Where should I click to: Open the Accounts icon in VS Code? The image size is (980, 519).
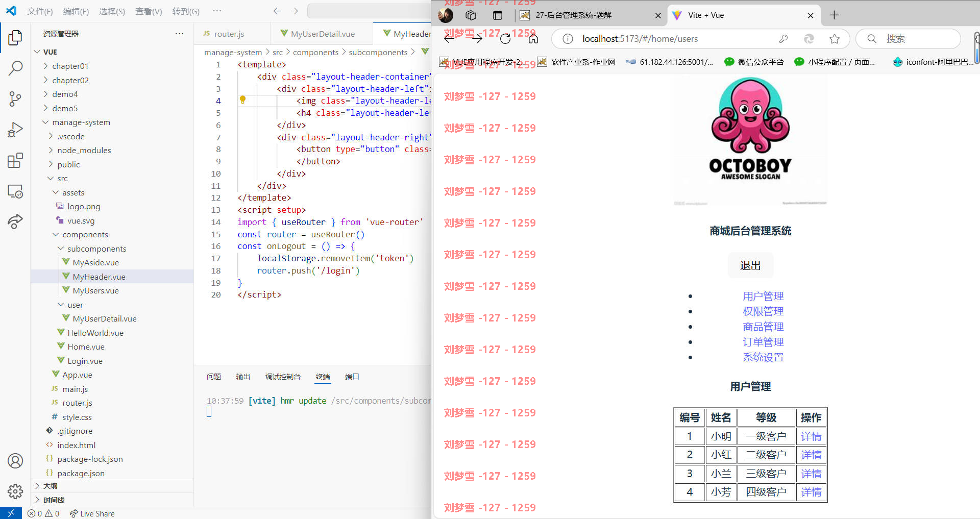click(15, 461)
